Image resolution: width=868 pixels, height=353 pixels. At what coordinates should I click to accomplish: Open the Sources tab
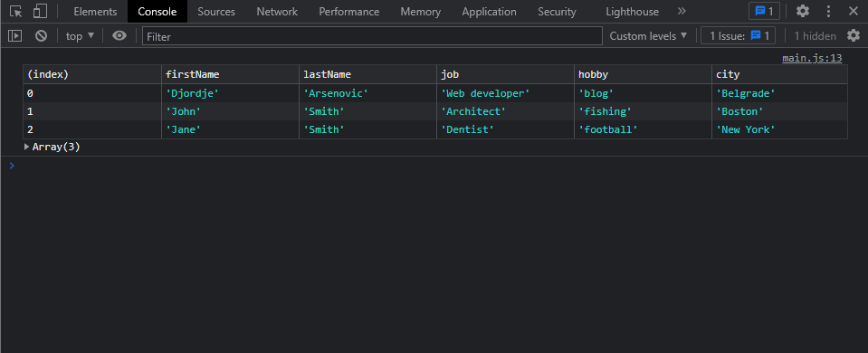216,12
